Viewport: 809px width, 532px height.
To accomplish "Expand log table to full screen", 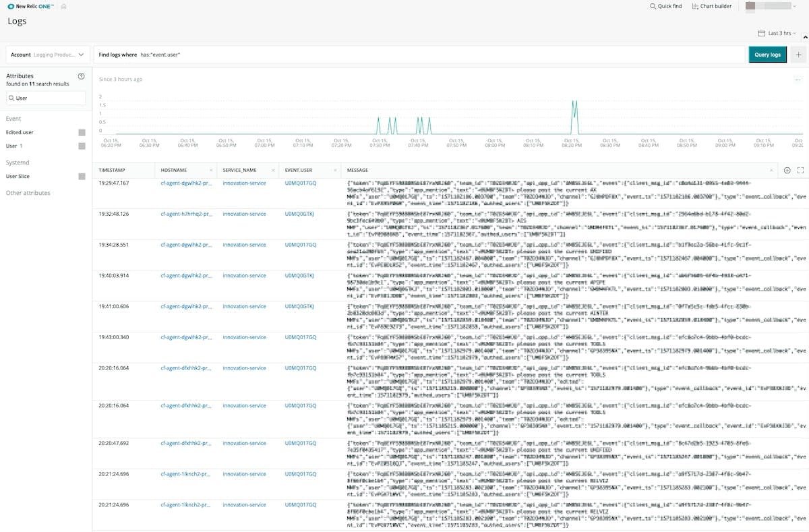I will (800, 171).
